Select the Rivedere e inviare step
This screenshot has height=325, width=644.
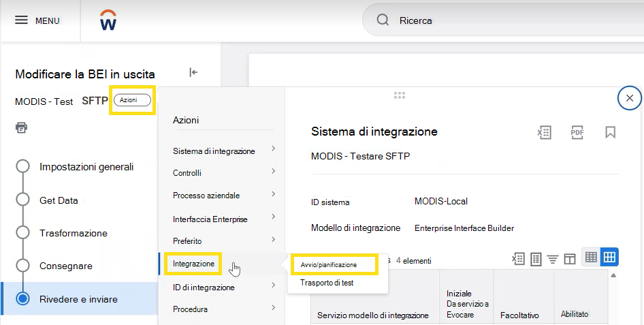[x=79, y=298]
